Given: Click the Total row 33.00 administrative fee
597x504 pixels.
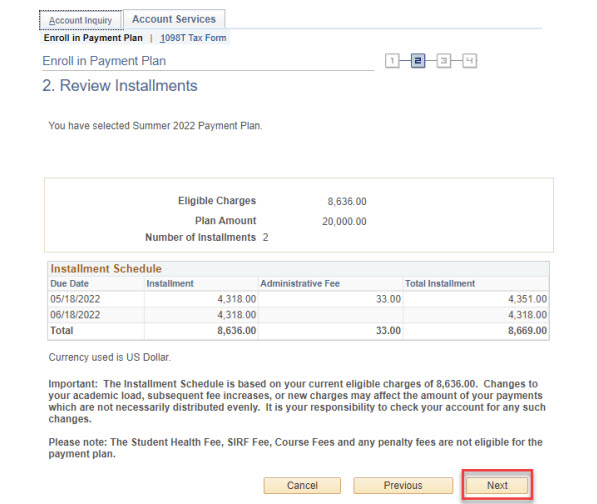Looking at the screenshot, I should (x=388, y=330).
